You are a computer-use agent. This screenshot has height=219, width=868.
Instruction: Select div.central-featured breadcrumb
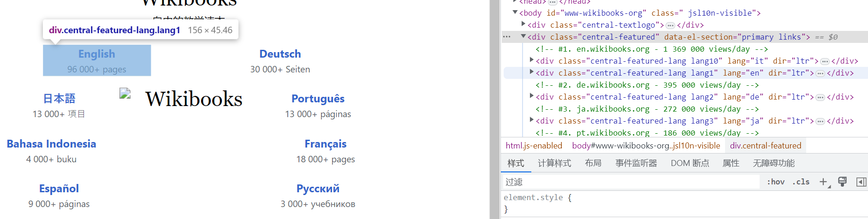point(766,146)
